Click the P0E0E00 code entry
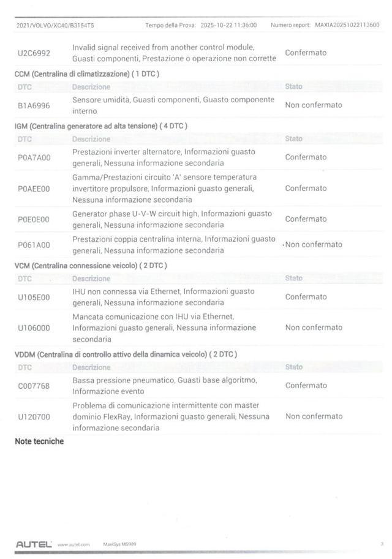 point(34,219)
